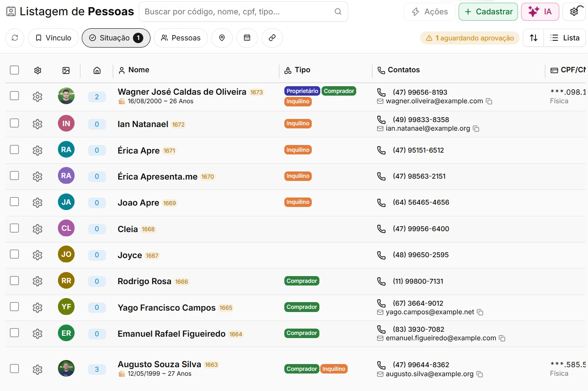
Task: Click Inquilino tag on Augusto Souza Silva row
Action: pos(334,369)
